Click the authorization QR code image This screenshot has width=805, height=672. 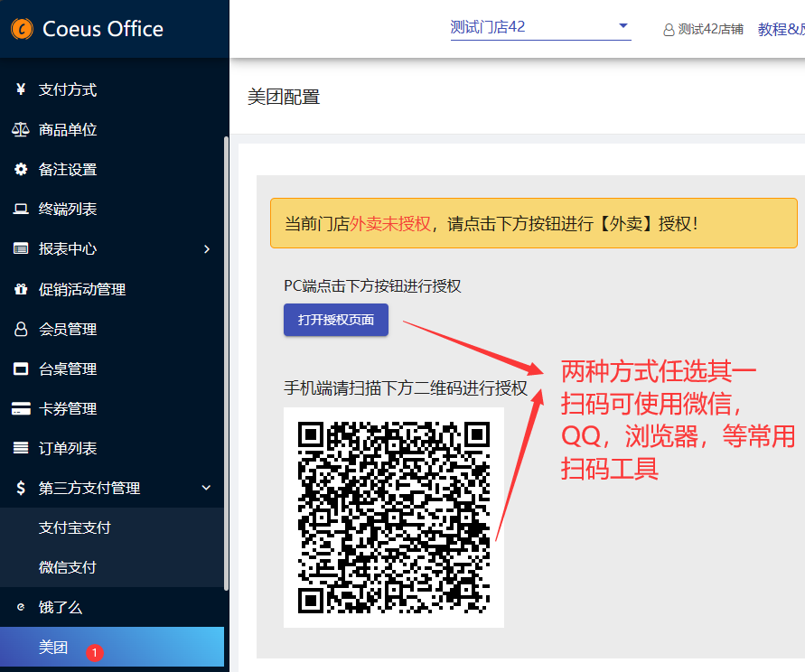pyautogui.click(x=394, y=518)
